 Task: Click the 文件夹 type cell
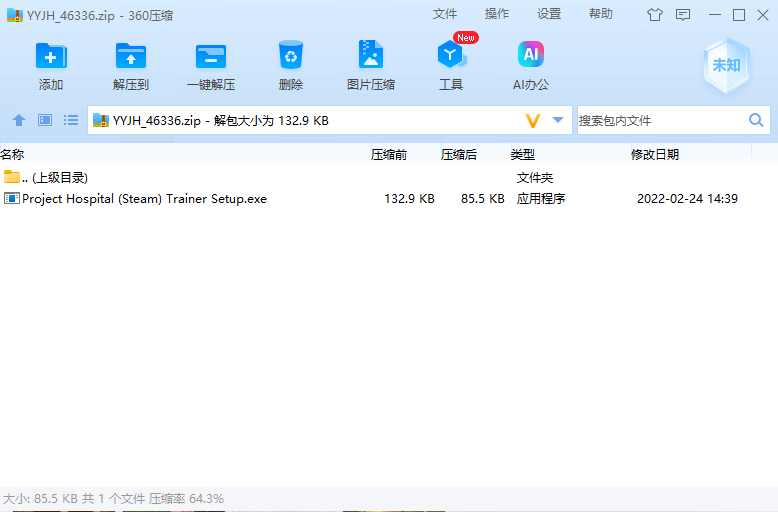click(535, 178)
